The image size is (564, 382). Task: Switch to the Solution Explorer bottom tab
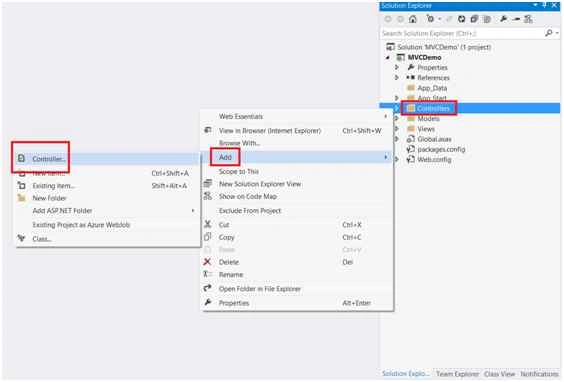[x=405, y=374]
